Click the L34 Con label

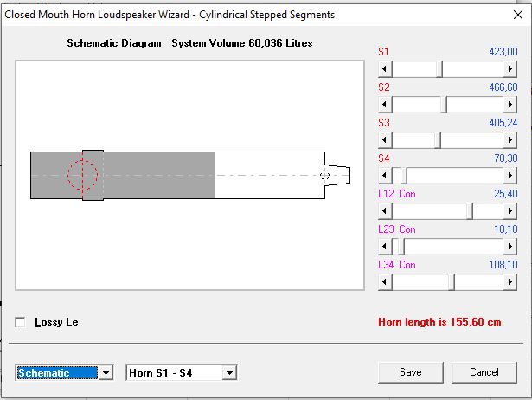pos(397,265)
